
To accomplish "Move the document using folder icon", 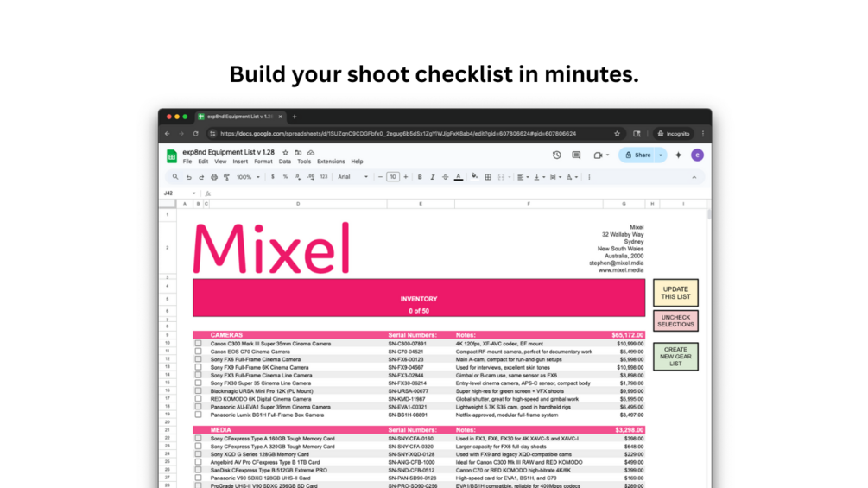I will 298,152.
